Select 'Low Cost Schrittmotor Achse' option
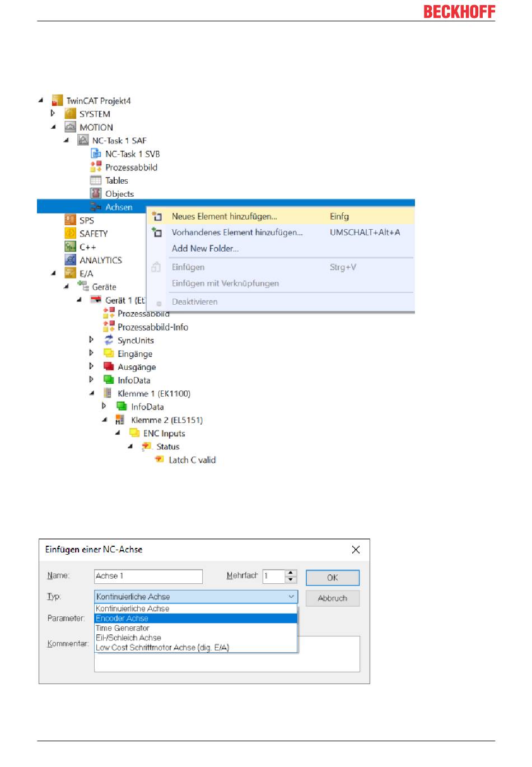This screenshot has width=532, height=767. point(195,647)
